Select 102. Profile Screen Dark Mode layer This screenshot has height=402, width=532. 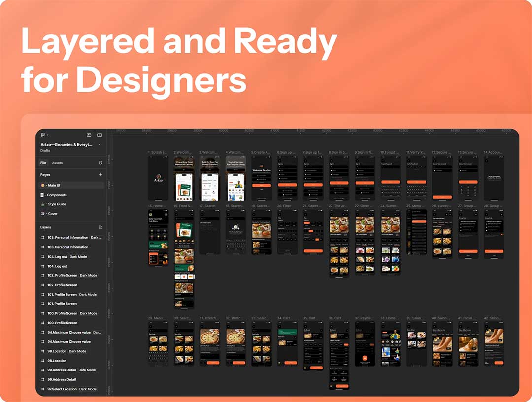point(62,276)
